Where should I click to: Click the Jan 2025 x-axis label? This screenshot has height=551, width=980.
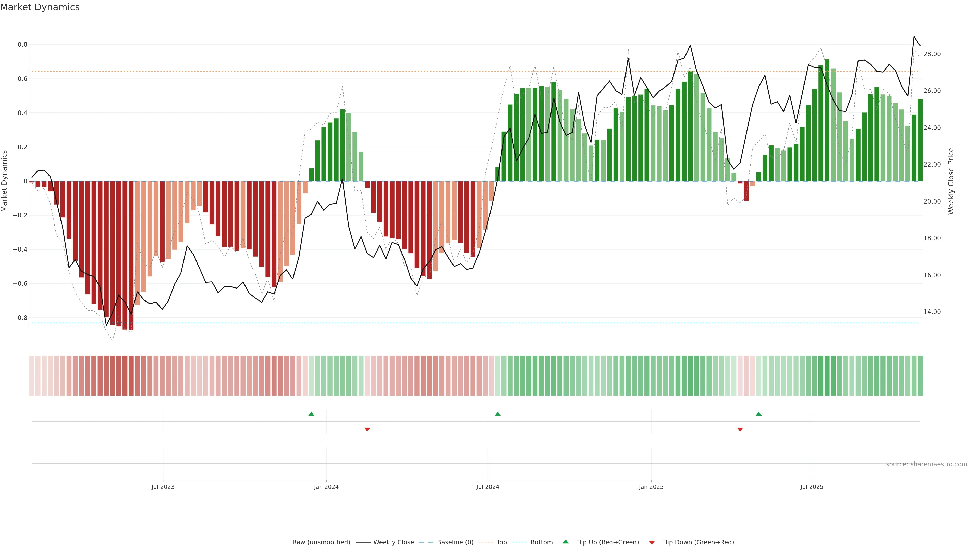(651, 487)
